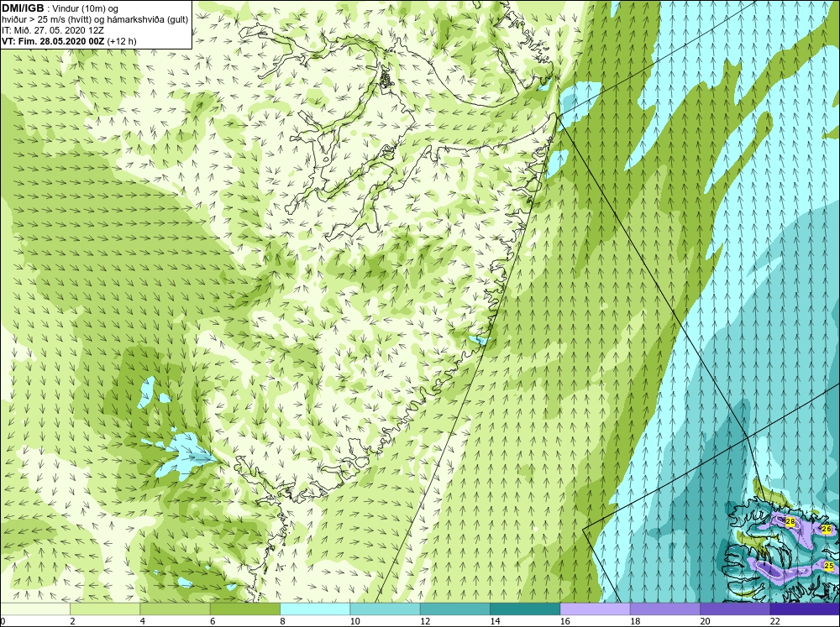Click the yellow gust marker labeled 26
Image resolution: width=840 pixels, height=627 pixels.
click(826, 529)
